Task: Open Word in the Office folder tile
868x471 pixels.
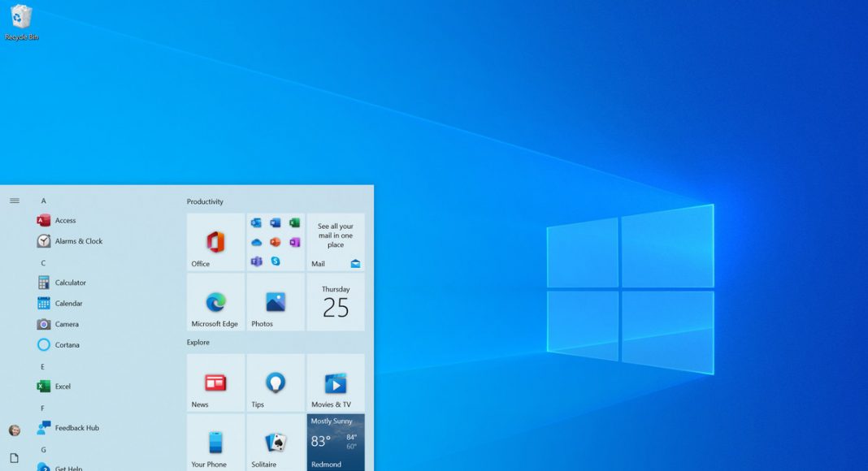Action: click(276, 223)
